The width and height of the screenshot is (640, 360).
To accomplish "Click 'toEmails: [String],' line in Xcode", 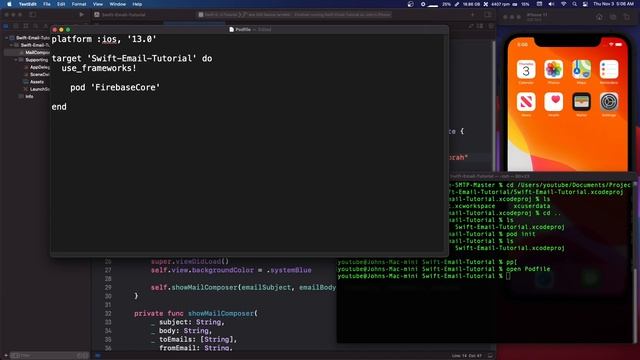I will click(x=198, y=339).
